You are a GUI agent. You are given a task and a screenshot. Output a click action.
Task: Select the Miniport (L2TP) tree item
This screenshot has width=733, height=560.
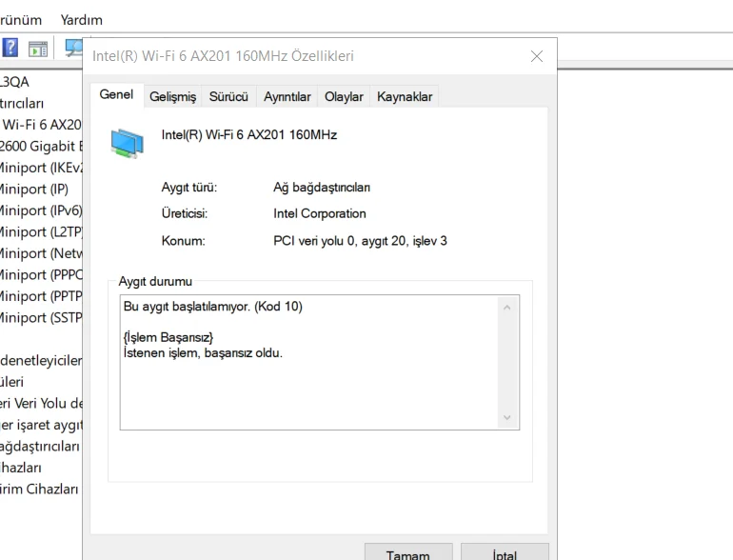coord(41,232)
